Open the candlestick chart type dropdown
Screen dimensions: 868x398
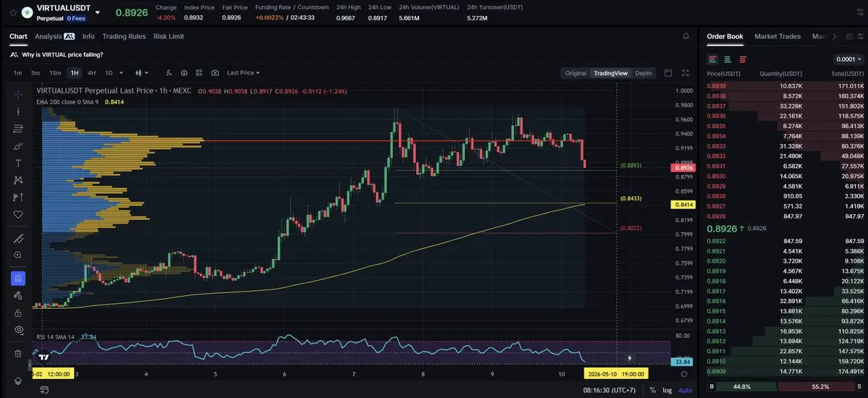142,73
